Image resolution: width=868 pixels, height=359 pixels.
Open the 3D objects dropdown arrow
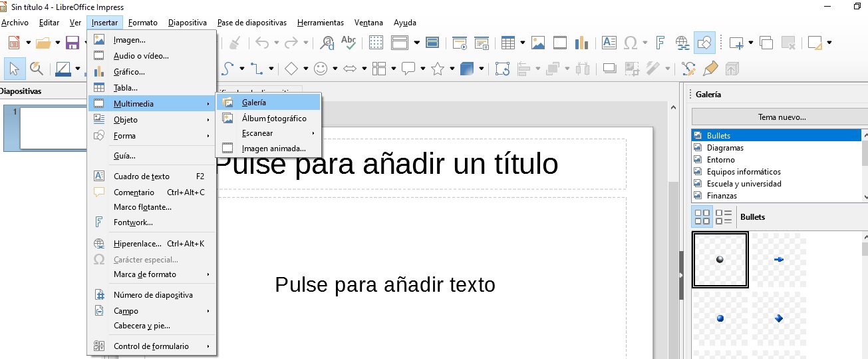[x=481, y=69]
